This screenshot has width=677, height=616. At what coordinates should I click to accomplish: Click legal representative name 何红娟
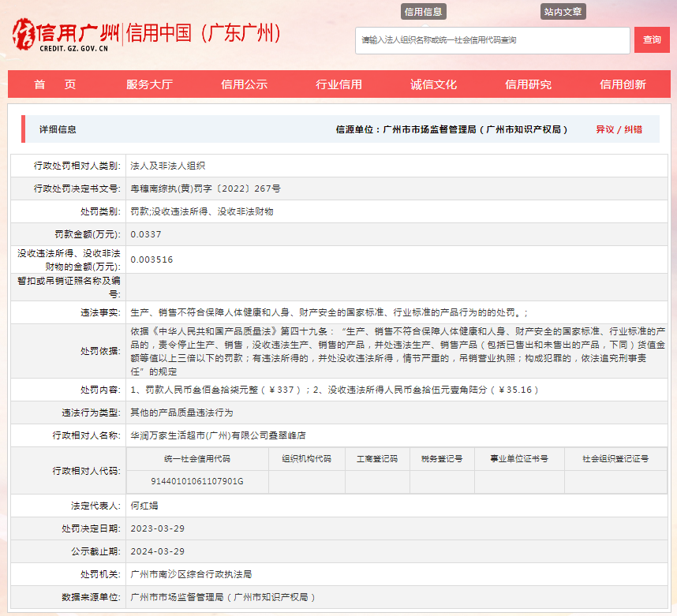pyautogui.click(x=144, y=506)
